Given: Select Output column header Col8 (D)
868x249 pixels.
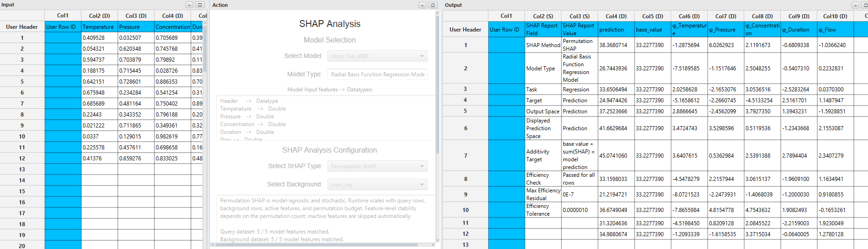Looking at the screenshot, I should pos(762,16).
